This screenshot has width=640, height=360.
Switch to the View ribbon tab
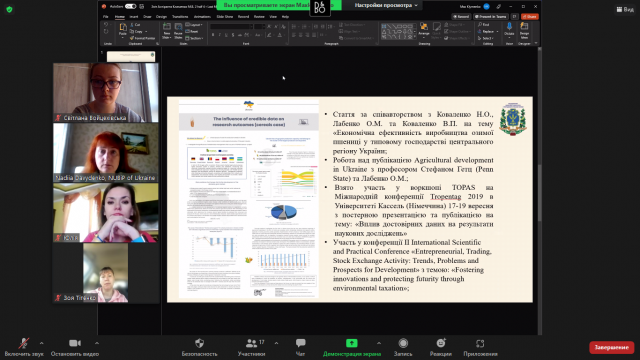pyautogui.click(x=273, y=17)
